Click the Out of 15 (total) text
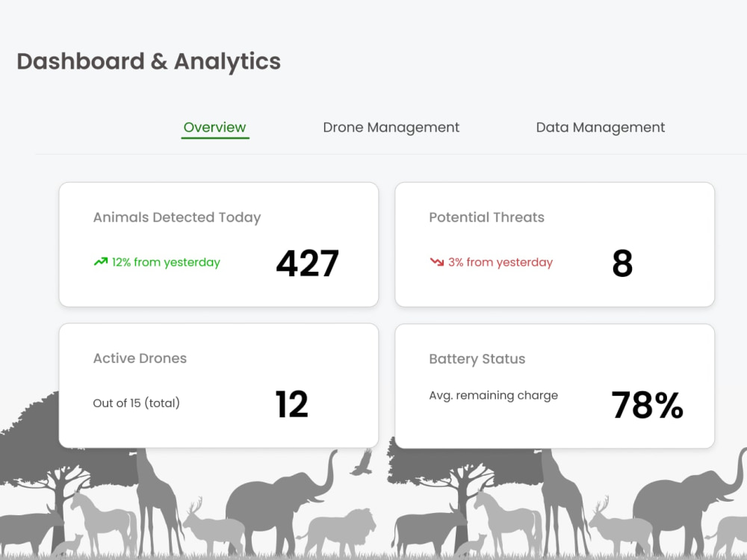Image resolution: width=747 pixels, height=560 pixels. (x=136, y=403)
